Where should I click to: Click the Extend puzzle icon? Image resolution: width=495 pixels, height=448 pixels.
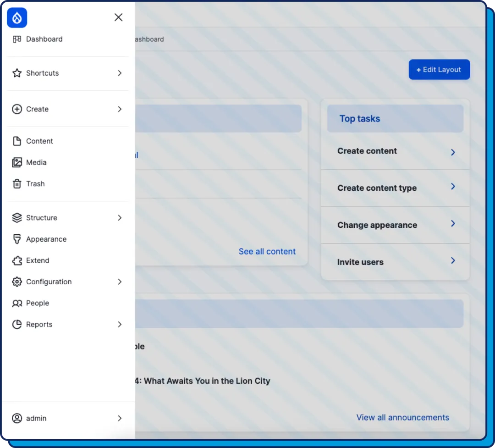pos(17,260)
